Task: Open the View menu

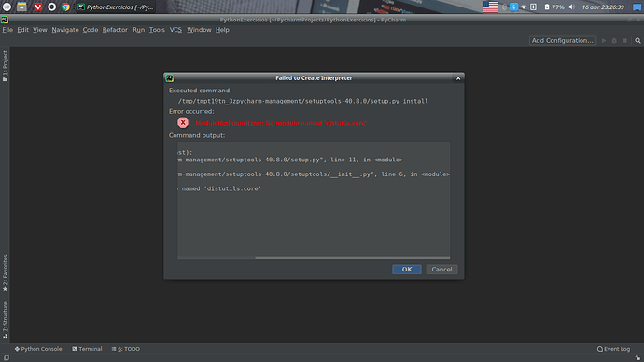Action: point(40,30)
